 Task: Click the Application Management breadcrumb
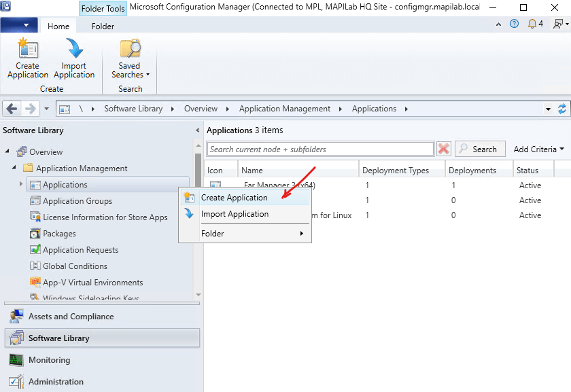[x=285, y=109]
